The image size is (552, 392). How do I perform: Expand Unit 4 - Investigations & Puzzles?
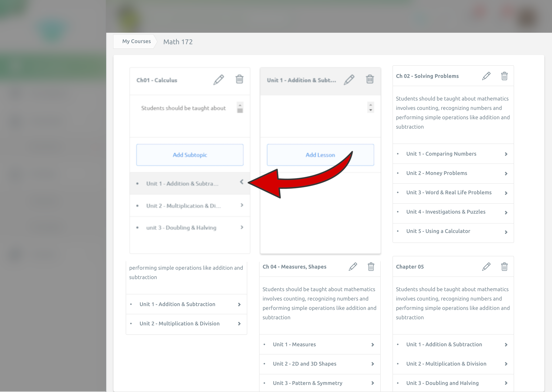[x=506, y=212]
